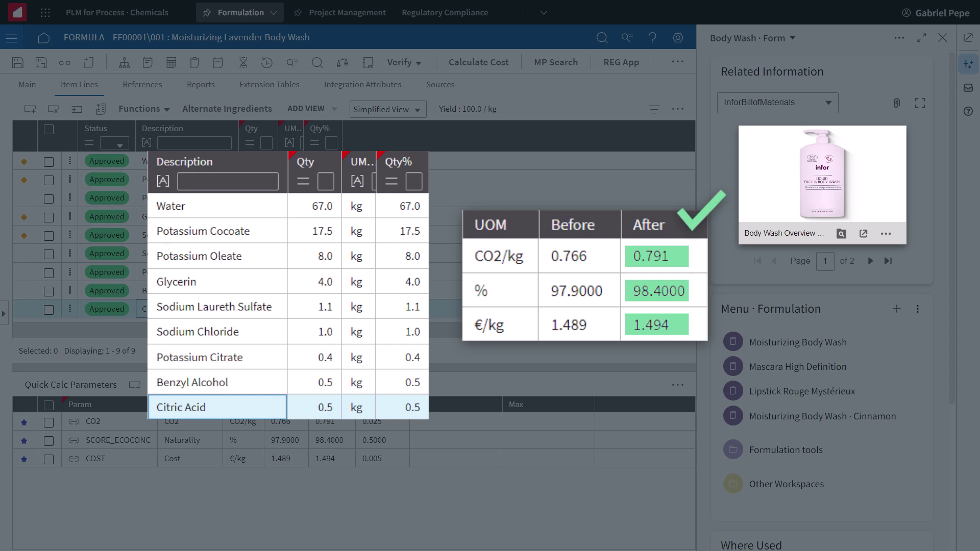Open help via the question mark icon

[653, 37]
